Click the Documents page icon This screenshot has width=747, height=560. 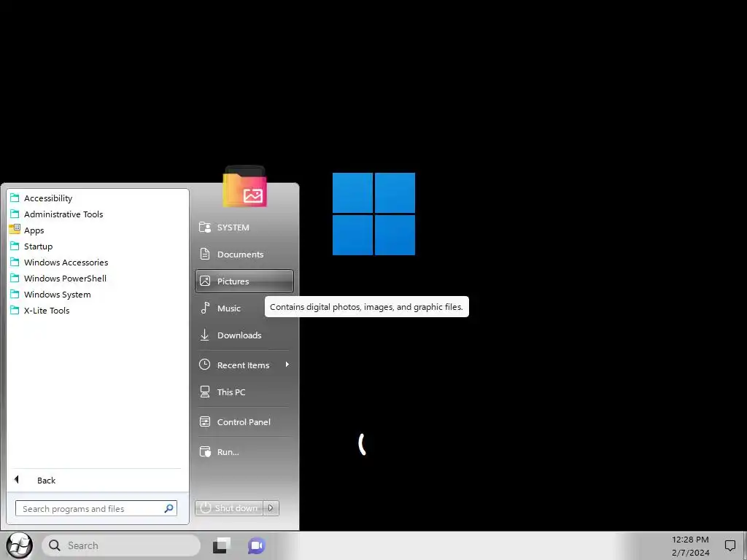(x=205, y=254)
